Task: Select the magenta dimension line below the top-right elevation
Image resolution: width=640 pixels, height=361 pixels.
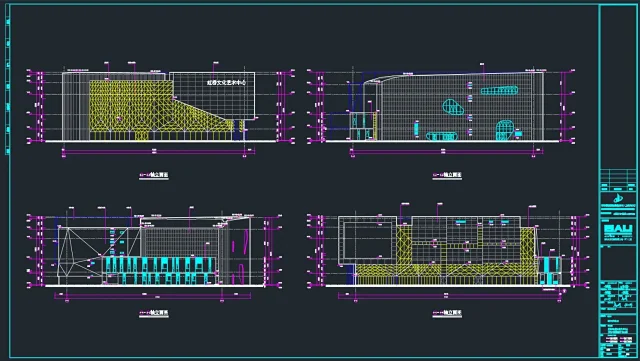Action: pyautogui.click(x=447, y=152)
